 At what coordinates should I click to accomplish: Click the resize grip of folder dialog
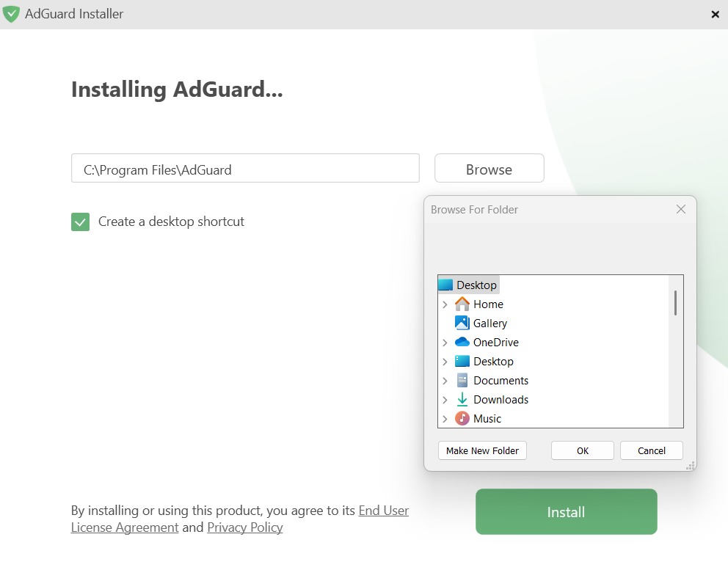point(691,466)
